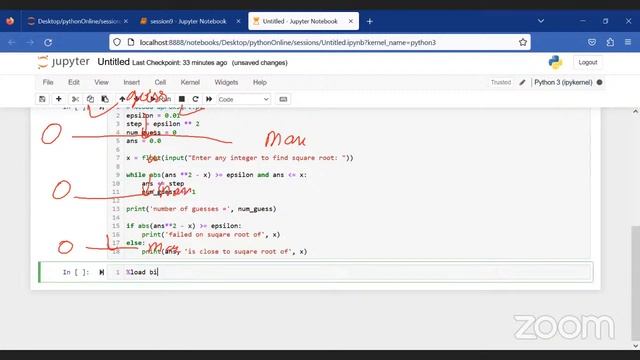Restart the kernel circular arrow icon
This screenshot has width=640, height=360.
pos(195,99)
